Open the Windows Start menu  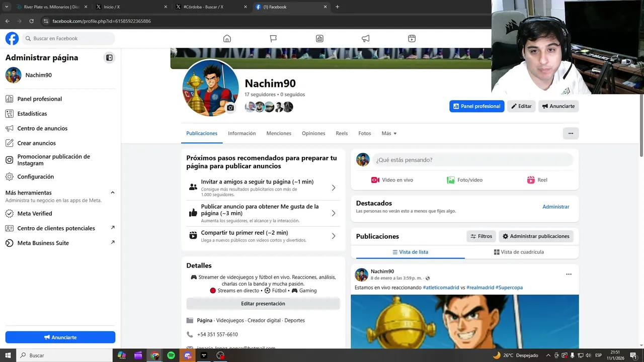[8, 355]
